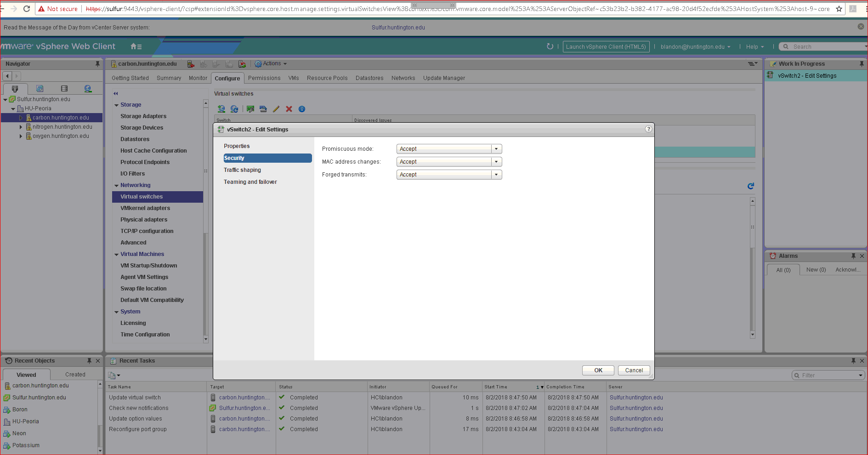Click the blue info icon in switch toolbar
Viewport: 868px width, 455px height.
tap(302, 109)
